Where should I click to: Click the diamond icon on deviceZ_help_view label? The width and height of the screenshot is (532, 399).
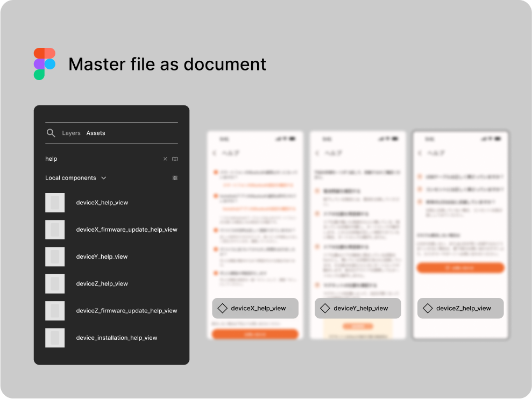(428, 308)
